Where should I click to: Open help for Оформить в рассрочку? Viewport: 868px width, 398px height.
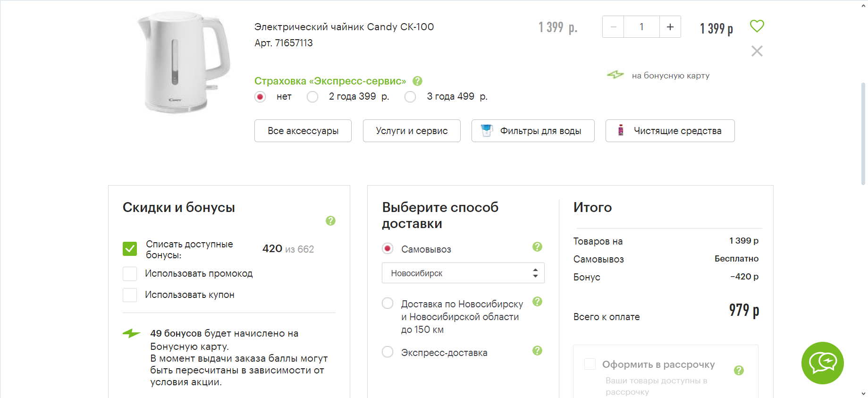739,371
